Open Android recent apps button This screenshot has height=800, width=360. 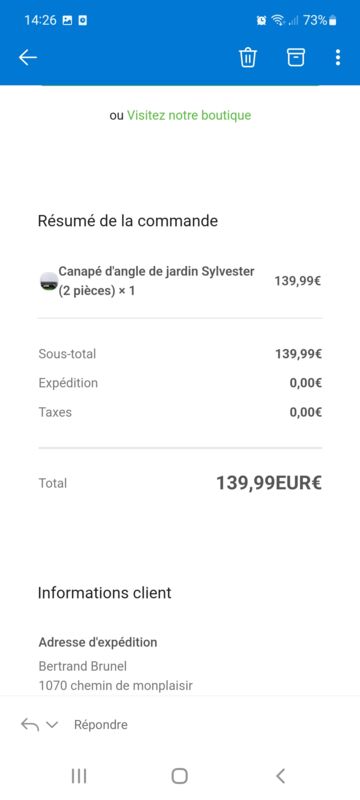(79, 776)
